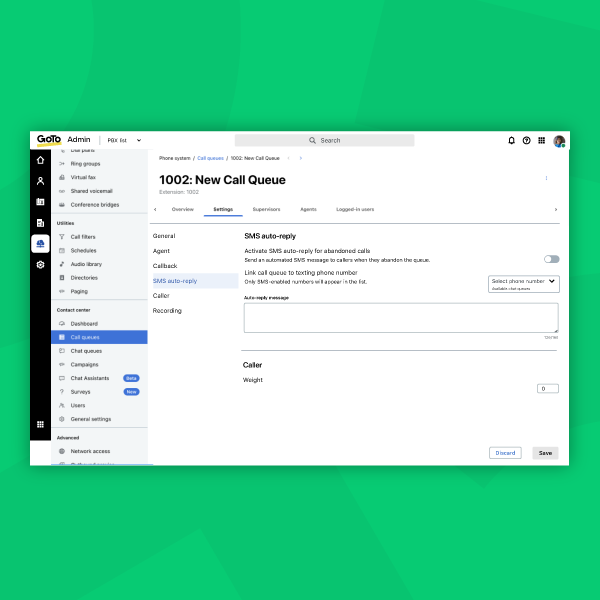Select Callback in settings sections list
The height and width of the screenshot is (600, 600).
tap(165, 266)
